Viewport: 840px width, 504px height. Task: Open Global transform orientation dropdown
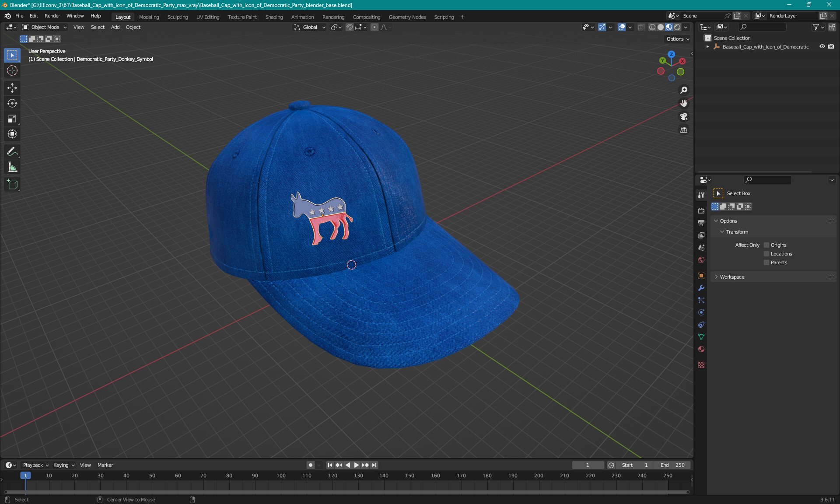[x=310, y=27]
